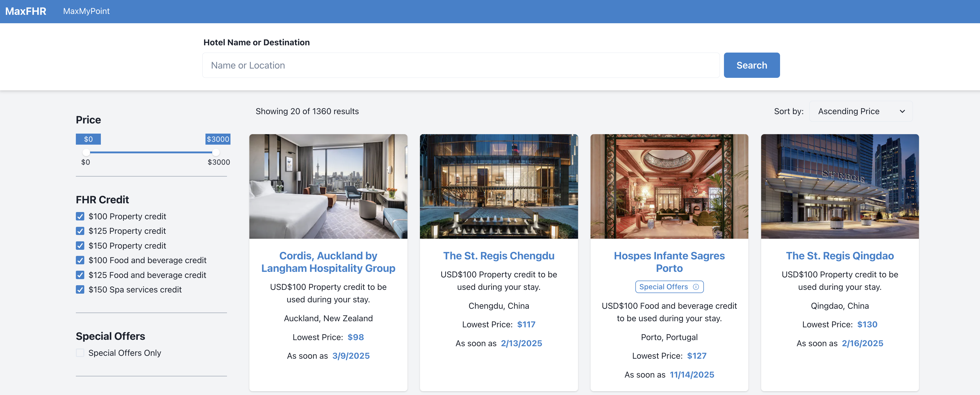Uncheck $100 Food and beverage credit

(80, 260)
